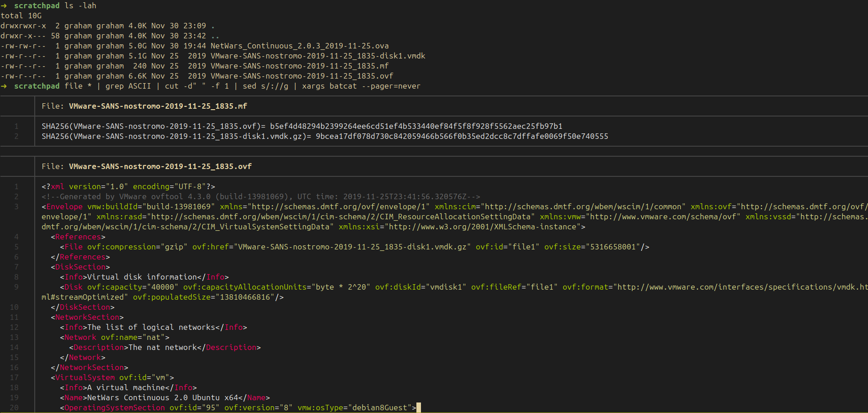
Task: Click the SHA256 hash starting with 9bcea17d
Action: (462, 137)
